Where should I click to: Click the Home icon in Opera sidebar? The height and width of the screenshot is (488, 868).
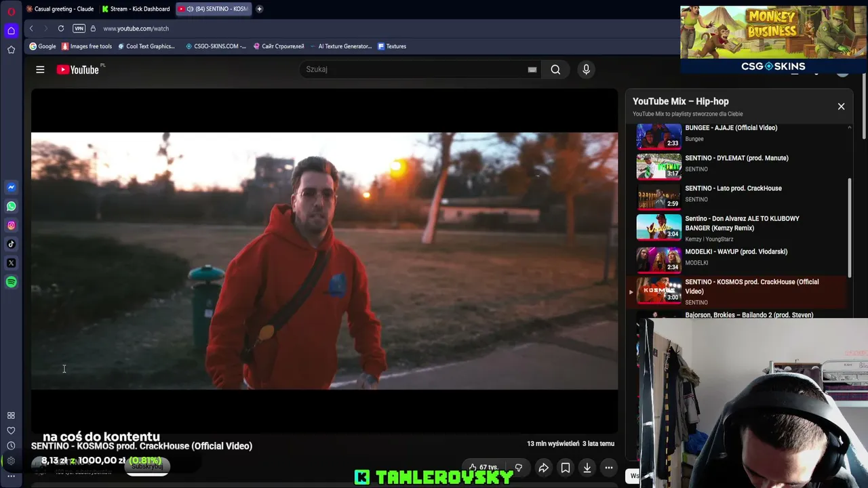(x=11, y=30)
